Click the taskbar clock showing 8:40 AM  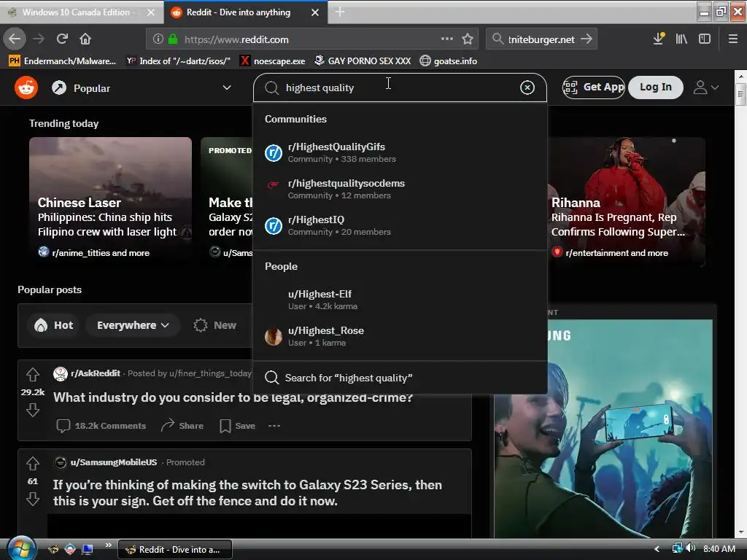pos(719,549)
